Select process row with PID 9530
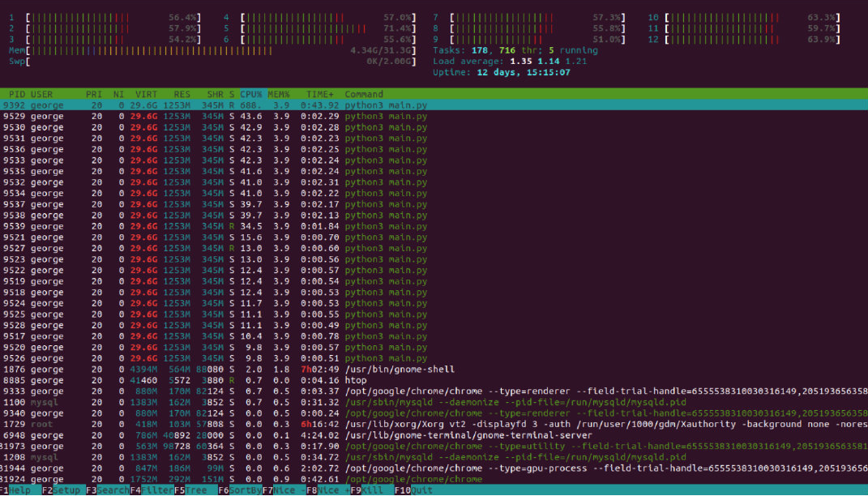The image size is (868, 496). 434,127
